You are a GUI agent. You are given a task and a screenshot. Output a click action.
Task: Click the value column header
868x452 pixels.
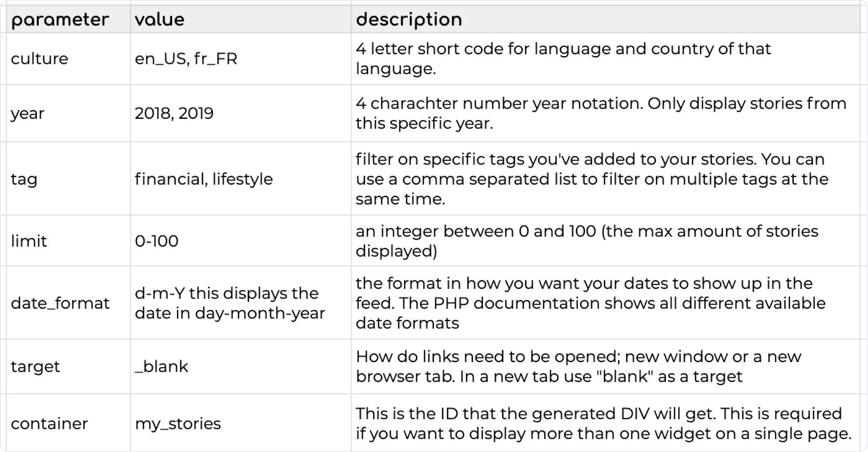coord(241,19)
